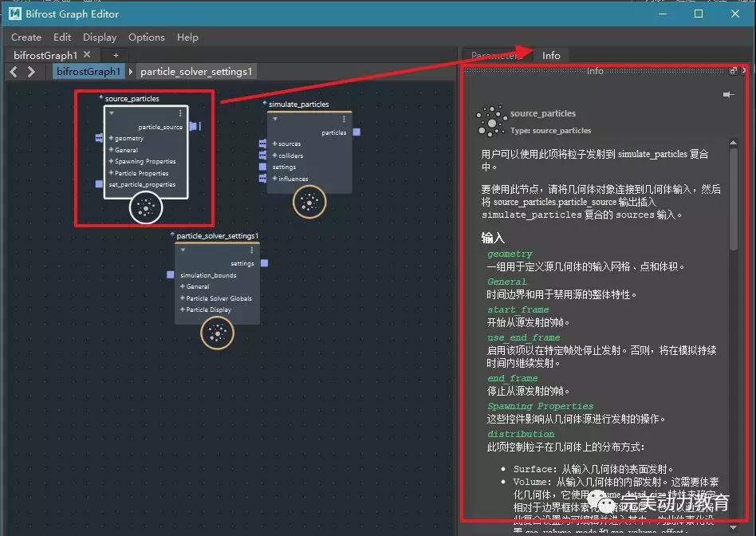Navigate back with the left arrow
Screen dimensions: 756x536
point(14,72)
